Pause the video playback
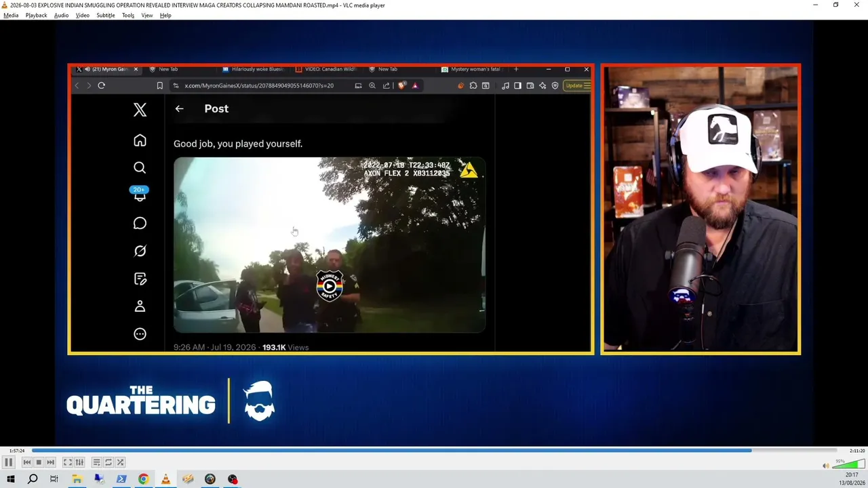 coord(9,462)
